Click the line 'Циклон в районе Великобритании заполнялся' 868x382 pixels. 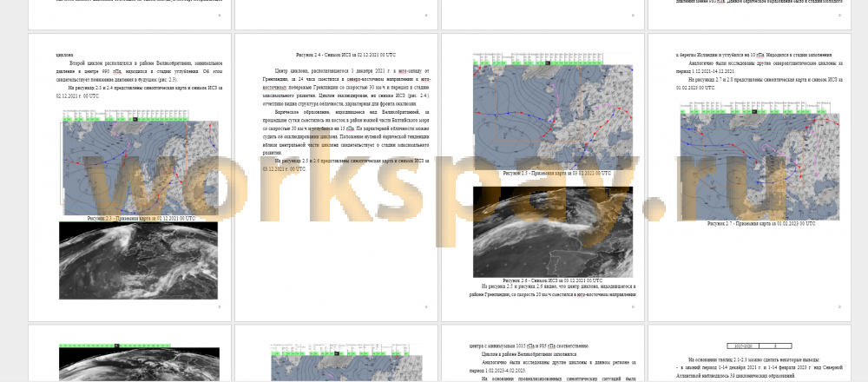click(x=529, y=354)
